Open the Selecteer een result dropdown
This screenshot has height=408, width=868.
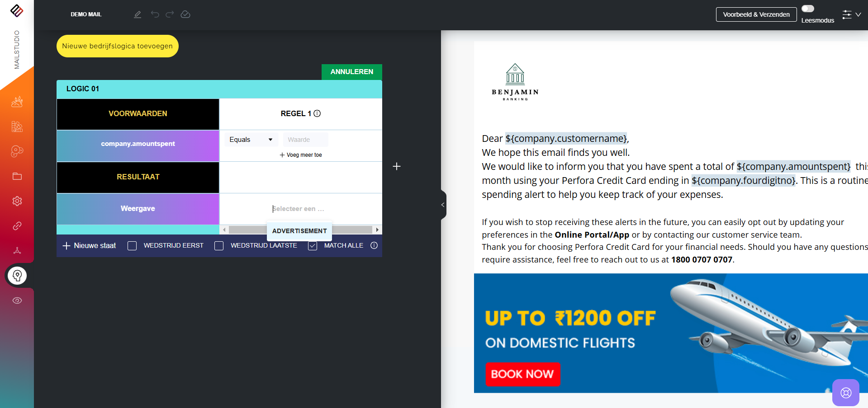pyautogui.click(x=299, y=209)
